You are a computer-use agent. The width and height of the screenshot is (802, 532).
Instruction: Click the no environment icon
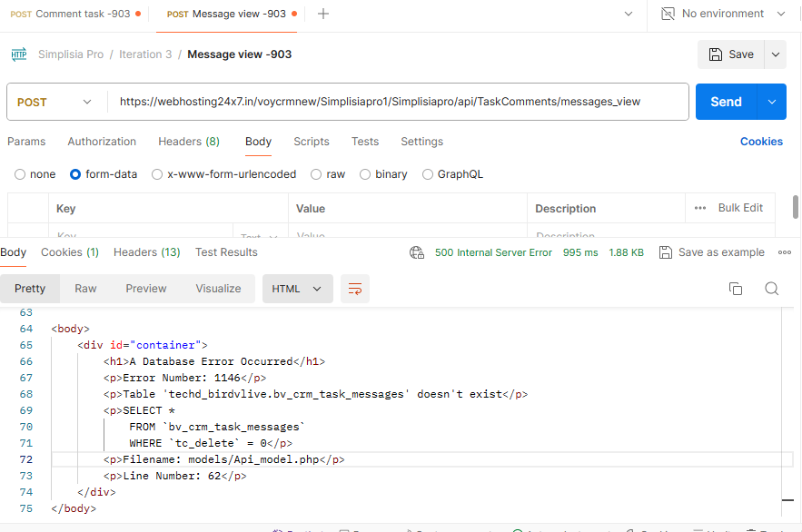668,14
